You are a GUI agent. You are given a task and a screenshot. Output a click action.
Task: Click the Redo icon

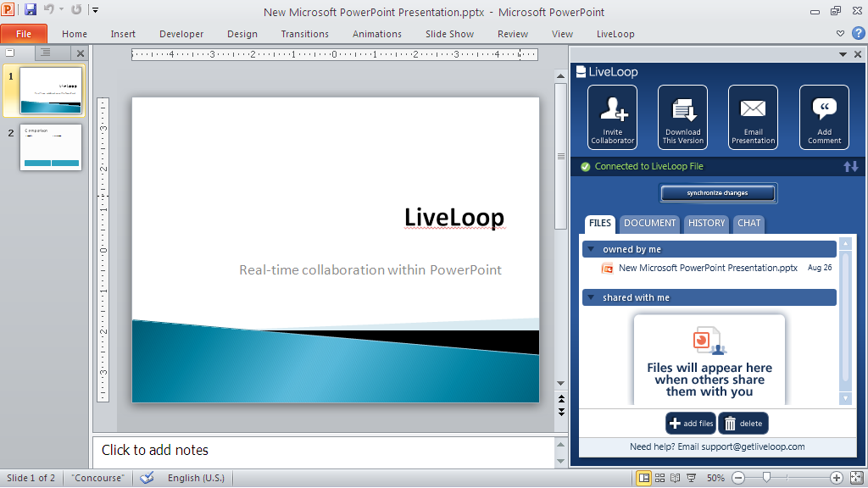pyautogui.click(x=76, y=9)
